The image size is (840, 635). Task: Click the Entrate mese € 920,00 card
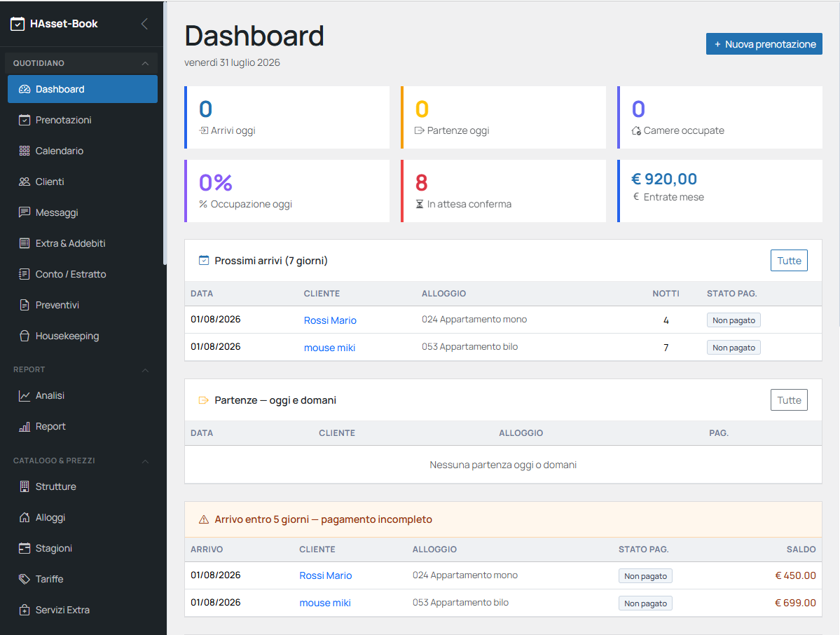719,191
